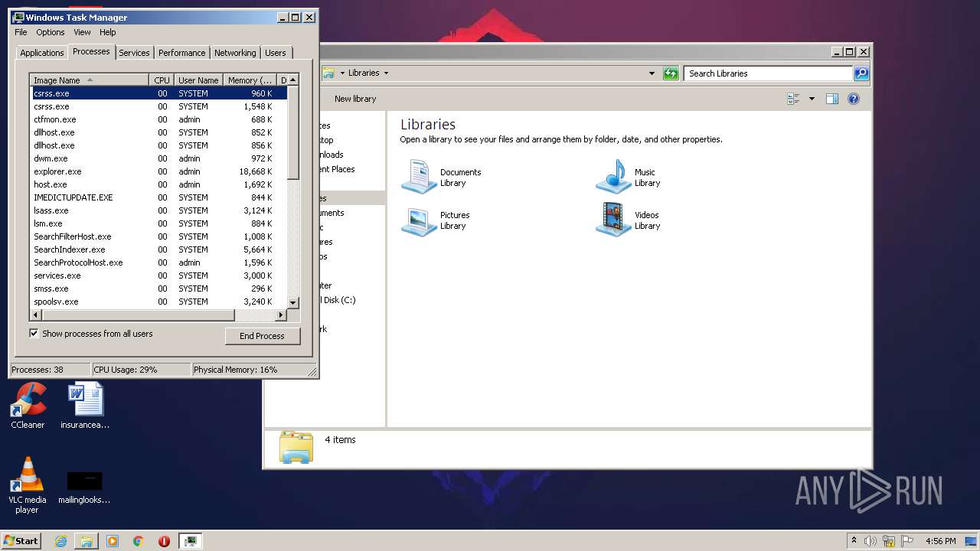Switch to the Users tab
980x551 pixels.
276,53
